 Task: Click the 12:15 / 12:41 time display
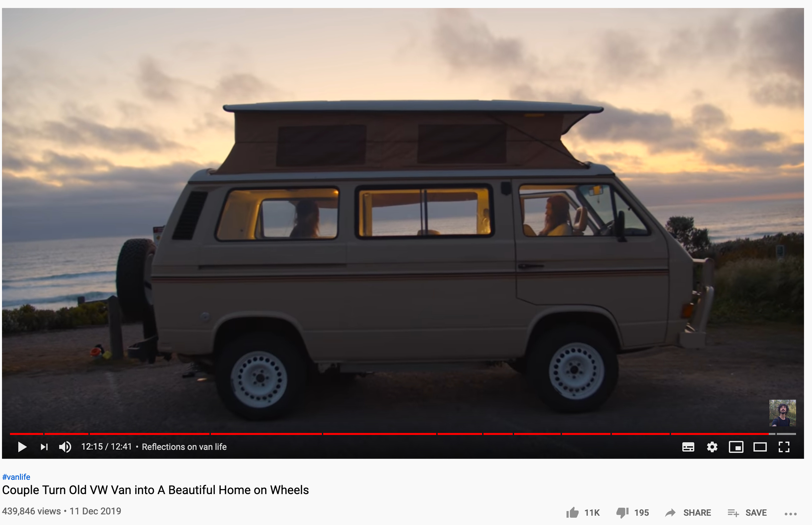click(x=106, y=447)
